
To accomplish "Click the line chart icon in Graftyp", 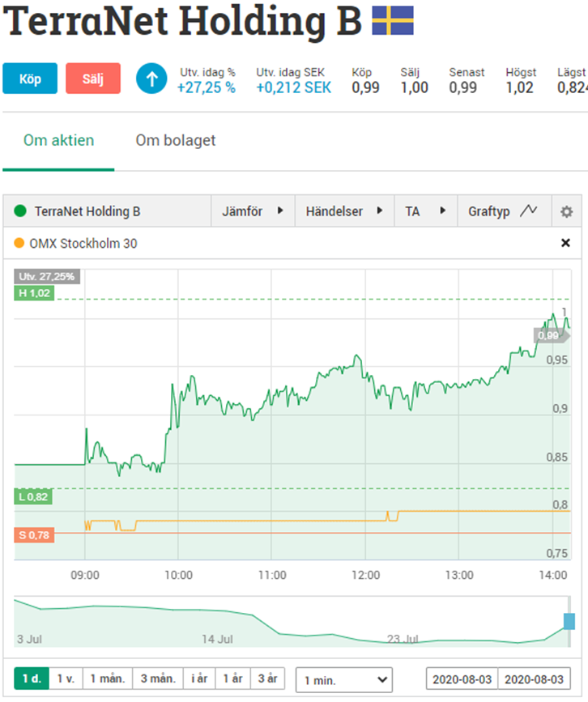I will pyautogui.click(x=528, y=210).
